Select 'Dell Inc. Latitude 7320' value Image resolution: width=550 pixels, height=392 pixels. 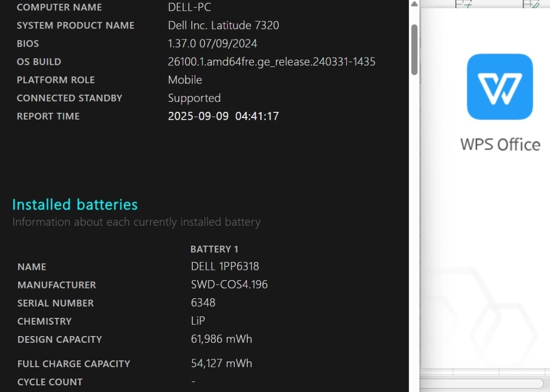pos(223,25)
